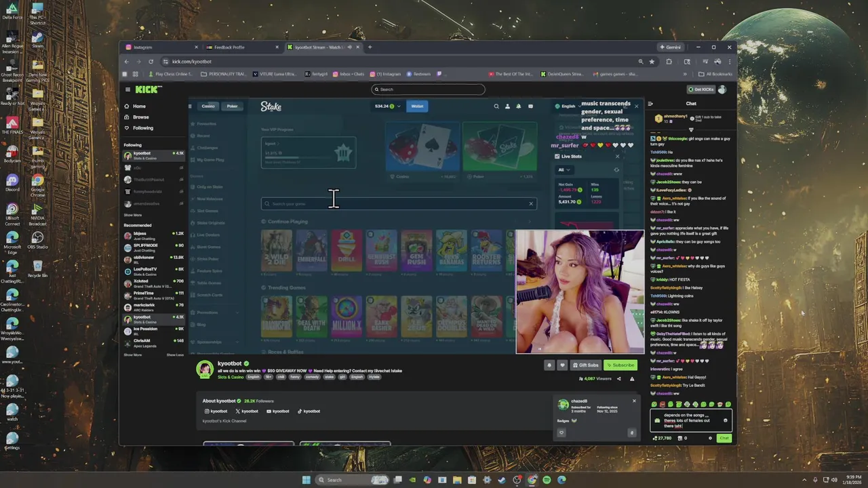Open Live Stats All filter dropdown
868x488 pixels.
[x=564, y=169]
